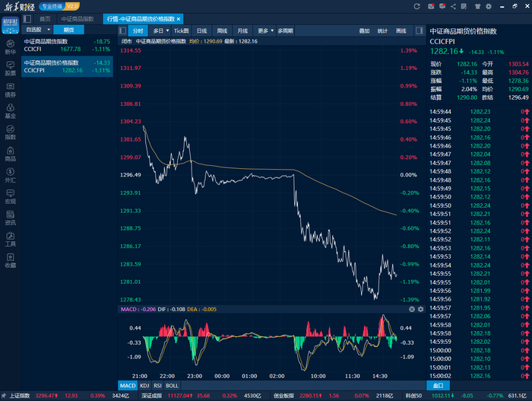Click the 叠加 overlay button
Viewport: 532px width, 401px height.
[x=364, y=30]
